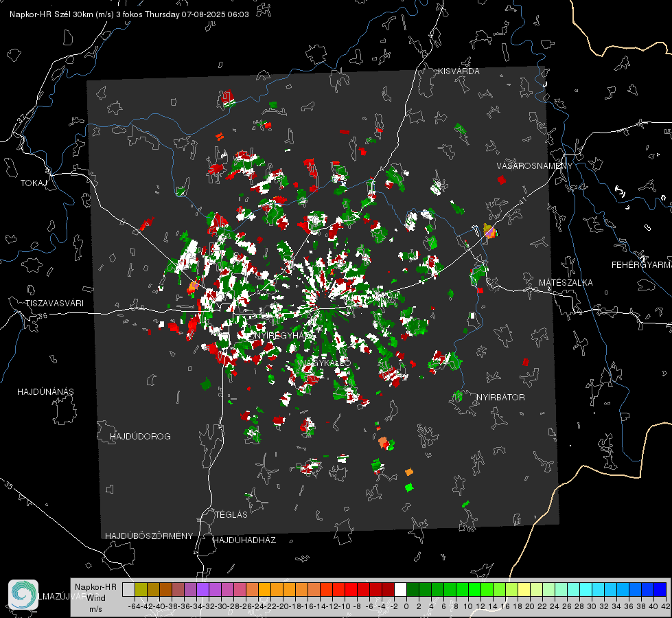Click the HAJDÚBÖSZÖRMÉNY city label
This screenshot has width=672, height=618.
coord(149,536)
